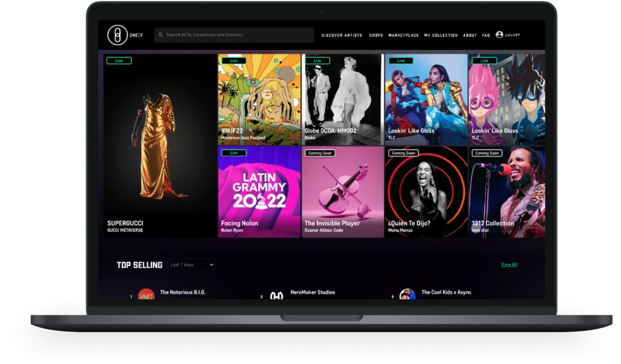
Task: Select HeroMaker Studios in Top Selling
Action: [x=312, y=293]
